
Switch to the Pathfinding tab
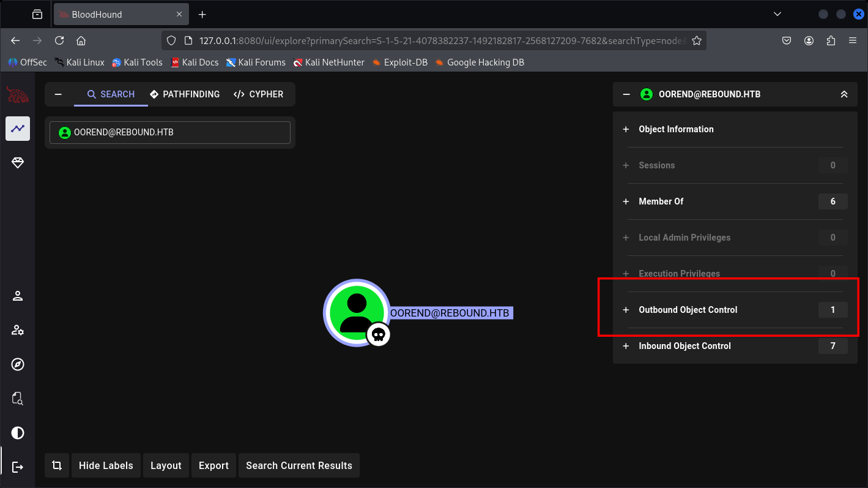pos(184,94)
